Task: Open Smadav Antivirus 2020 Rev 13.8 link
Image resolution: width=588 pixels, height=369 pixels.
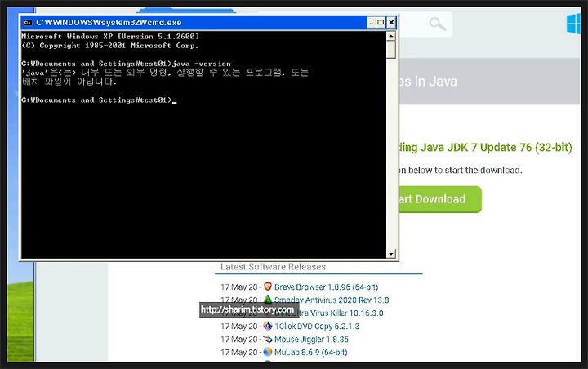Action: coord(332,300)
